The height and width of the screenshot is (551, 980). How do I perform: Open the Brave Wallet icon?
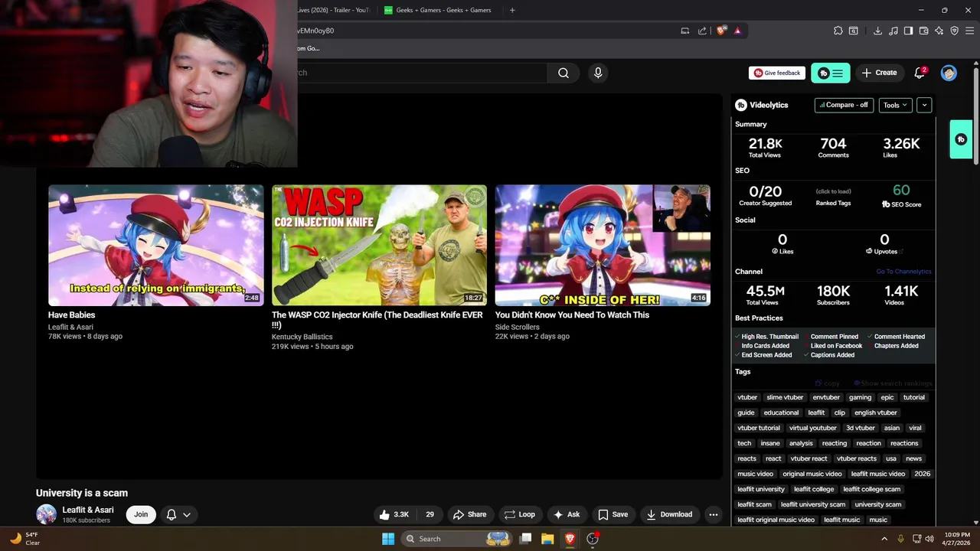[x=923, y=31]
